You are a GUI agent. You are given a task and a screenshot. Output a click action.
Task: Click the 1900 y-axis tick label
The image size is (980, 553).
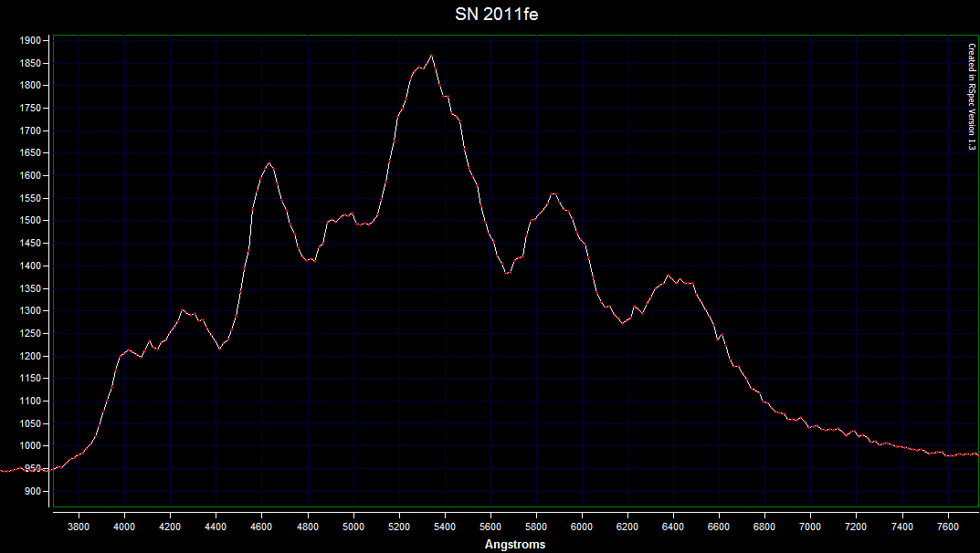31,40
